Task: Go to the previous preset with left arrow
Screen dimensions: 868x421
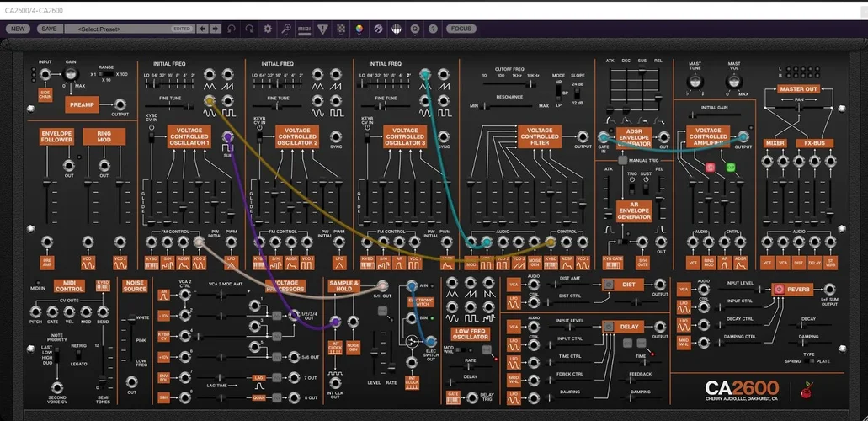Action: (202, 29)
